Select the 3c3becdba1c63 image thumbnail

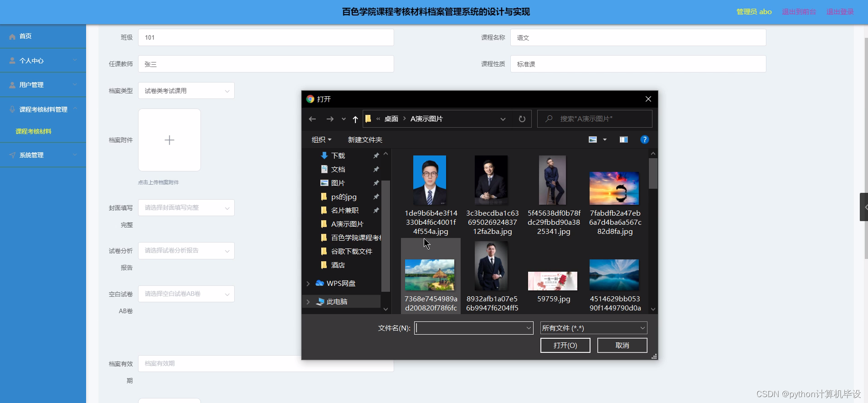point(491,180)
